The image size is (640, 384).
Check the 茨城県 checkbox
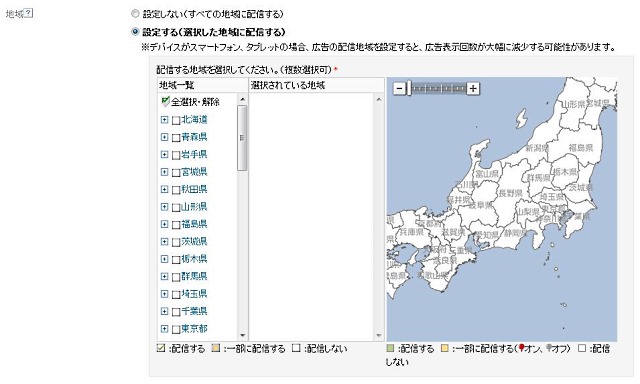[x=176, y=242]
